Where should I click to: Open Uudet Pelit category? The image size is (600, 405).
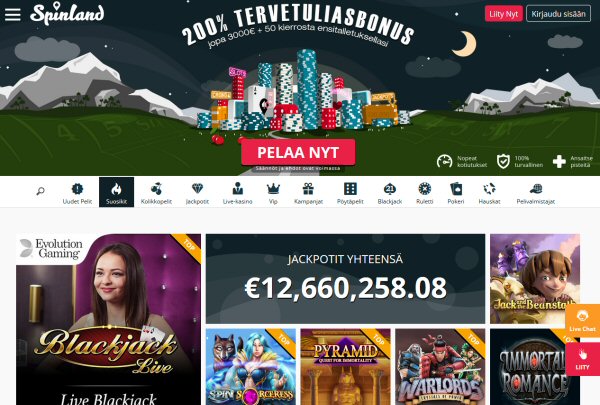click(x=77, y=193)
